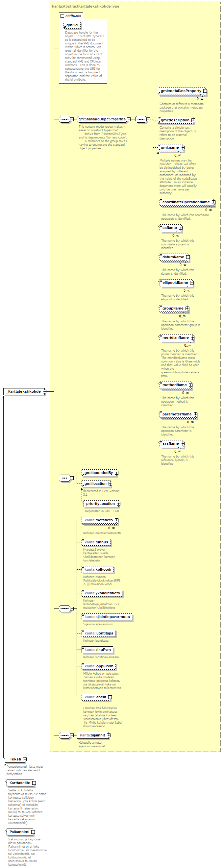Click sequence compositor before gml:StandardObjectProperties
The height and width of the screenshot is (868, 224).
[x=64, y=119]
